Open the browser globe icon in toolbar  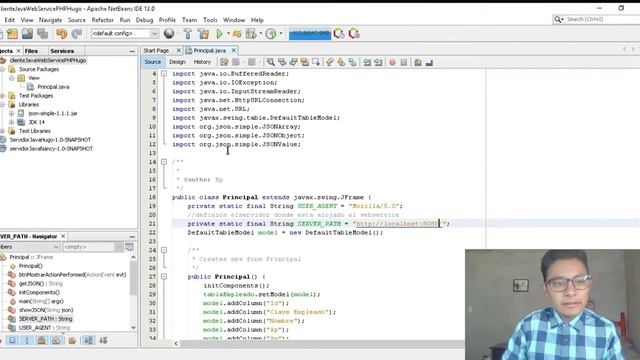point(169,34)
